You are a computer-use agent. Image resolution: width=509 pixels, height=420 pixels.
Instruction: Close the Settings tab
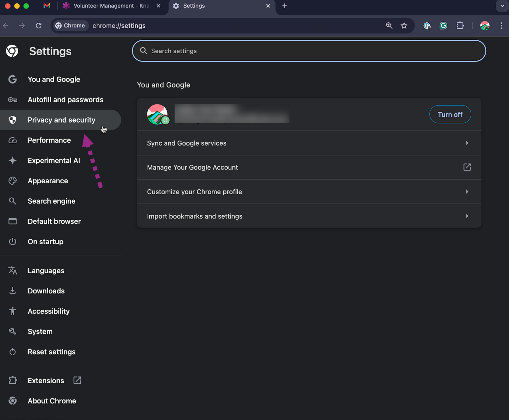click(268, 6)
